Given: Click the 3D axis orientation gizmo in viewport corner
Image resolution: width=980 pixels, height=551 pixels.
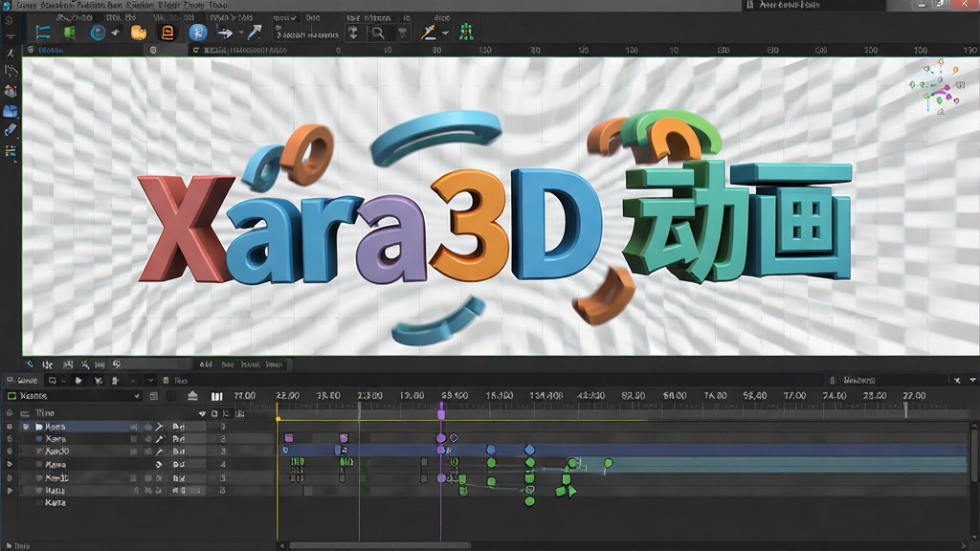Looking at the screenshot, I should tap(937, 87).
